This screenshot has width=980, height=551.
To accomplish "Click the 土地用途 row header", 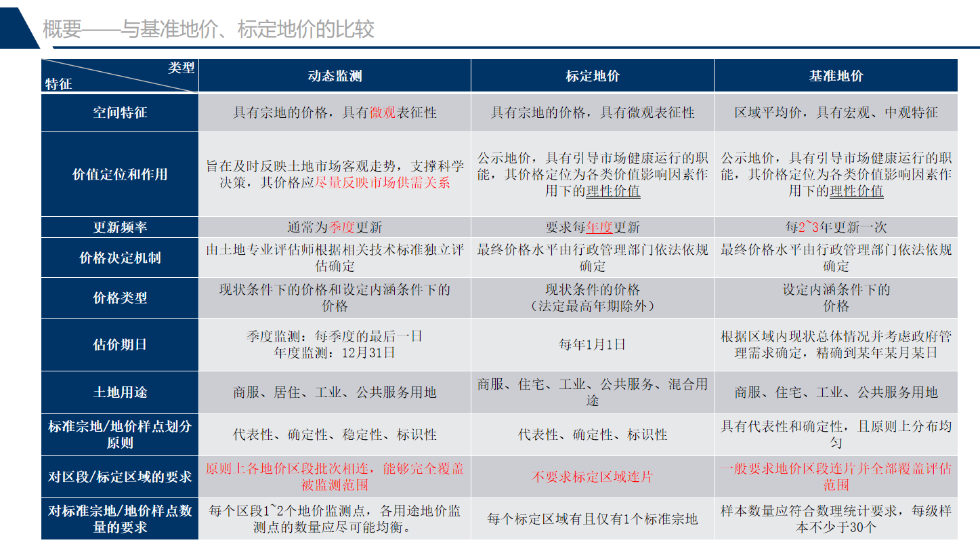I will [120, 392].
